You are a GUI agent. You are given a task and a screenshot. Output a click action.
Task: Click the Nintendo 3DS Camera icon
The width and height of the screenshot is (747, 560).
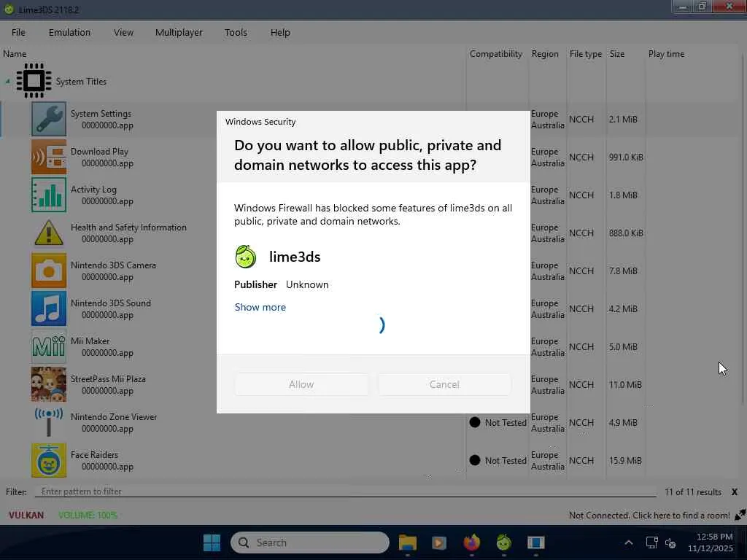pyautogui.click(x=49, y=271)
